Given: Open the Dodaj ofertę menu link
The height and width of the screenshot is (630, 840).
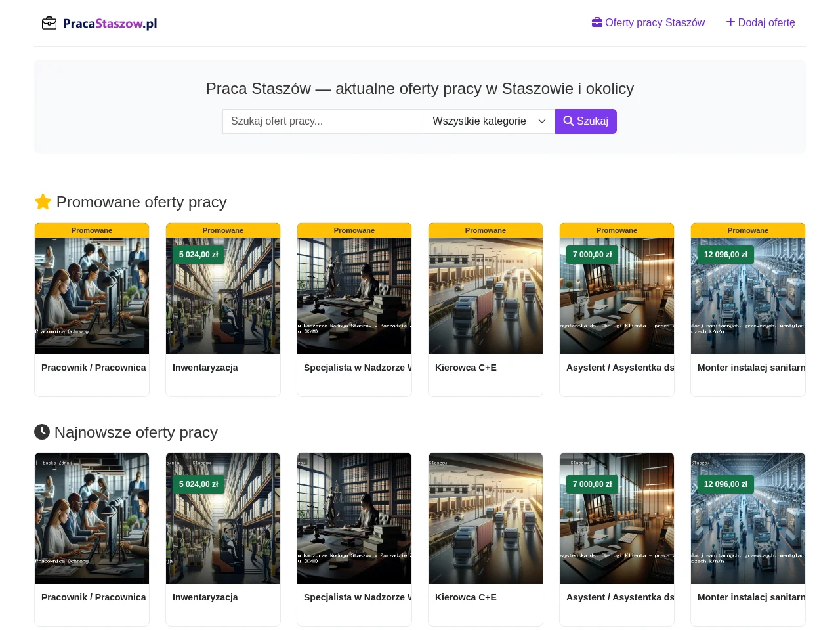Looking at the screenshot, I should (x=761, y=23).
